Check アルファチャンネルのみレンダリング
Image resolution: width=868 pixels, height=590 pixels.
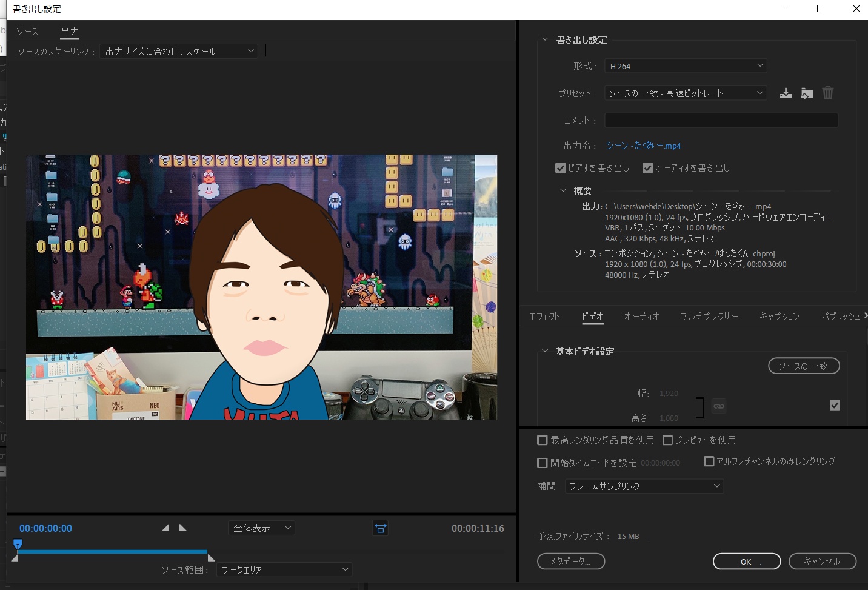709,461
